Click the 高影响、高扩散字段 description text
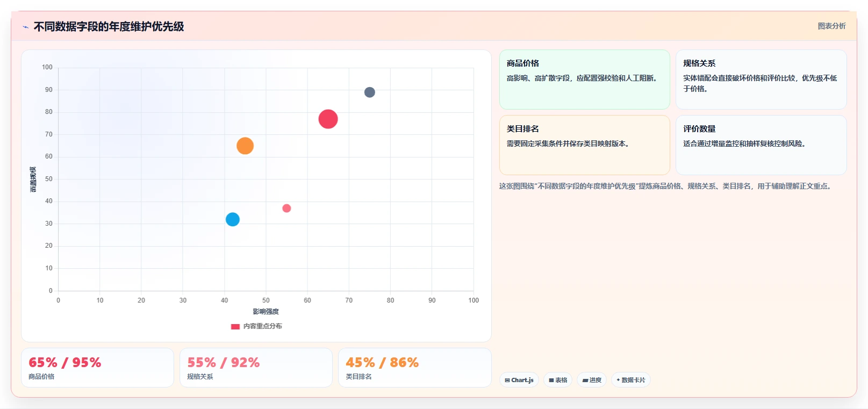The image size is (868, 409). point(582,78)
